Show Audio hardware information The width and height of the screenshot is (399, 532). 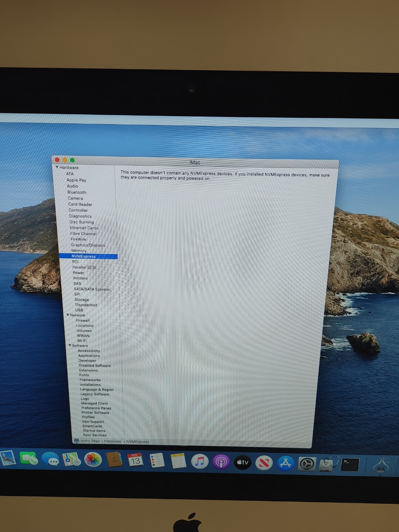72,186
